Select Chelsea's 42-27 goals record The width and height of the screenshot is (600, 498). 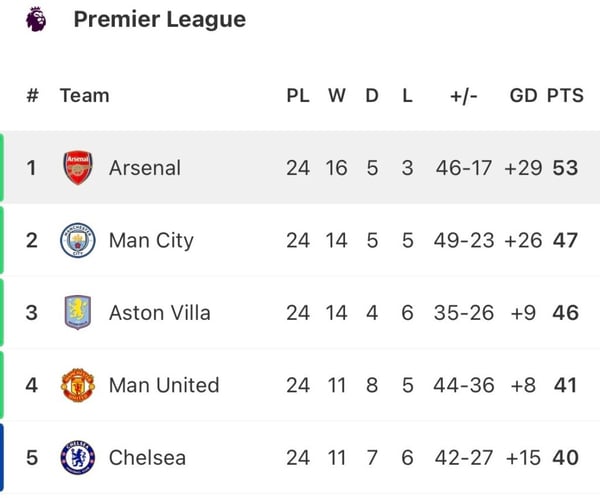464,457
